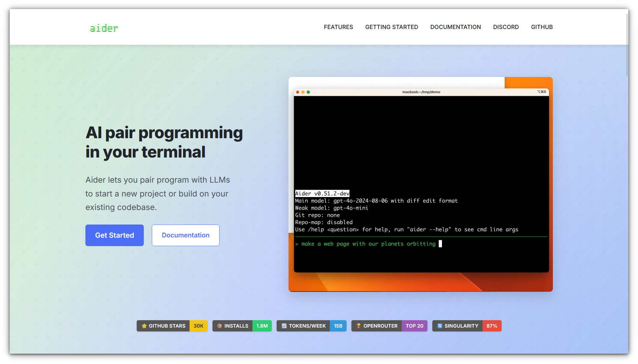Click the refresh icon on Singularity badge
The width and height of the screenshot is (638, 364).
(x=439, y=326)
